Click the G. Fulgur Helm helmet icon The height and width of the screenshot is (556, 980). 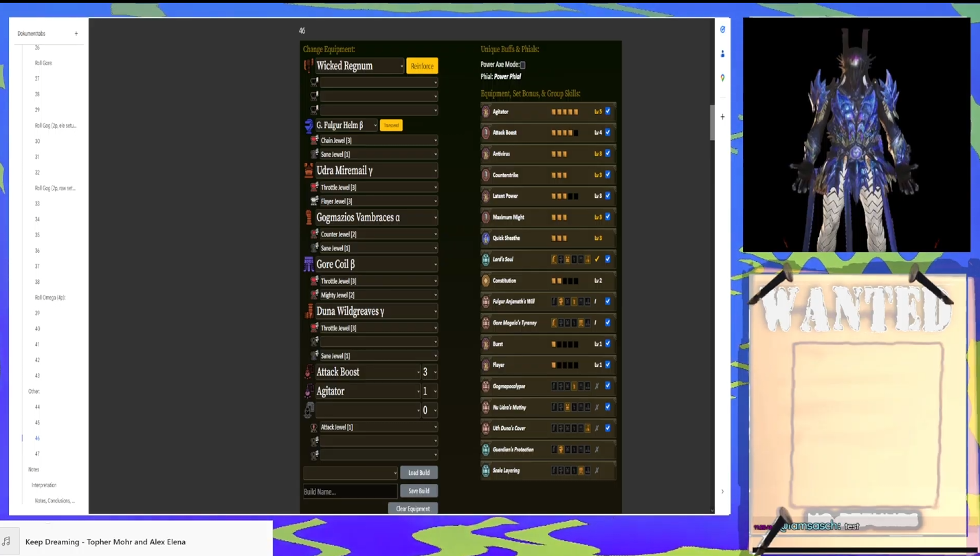(309, 125)
